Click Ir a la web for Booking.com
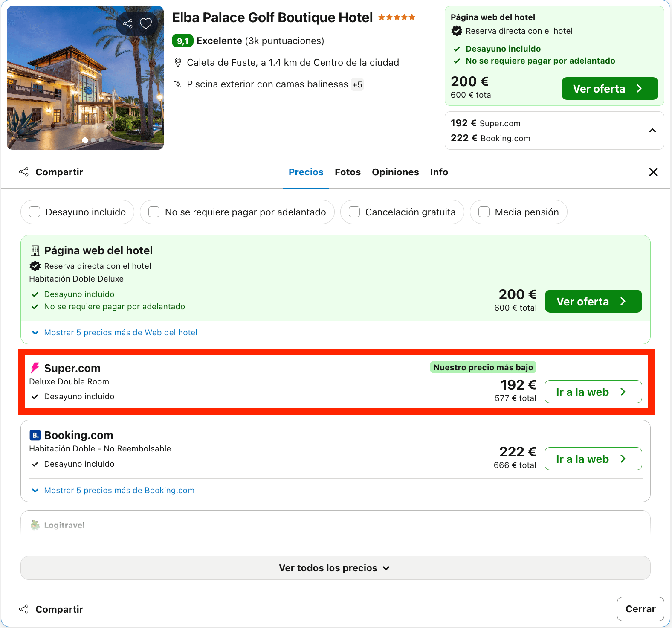The width and height of the screenshot is (672, 628). click(x=593, y=459)
